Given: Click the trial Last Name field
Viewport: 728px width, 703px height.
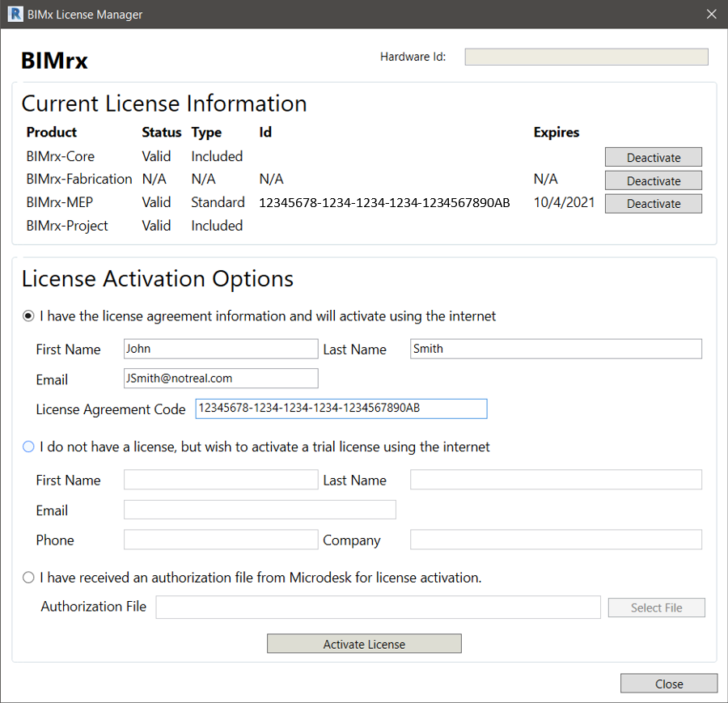Looking at the screenshot, I should tap(556, 480).
